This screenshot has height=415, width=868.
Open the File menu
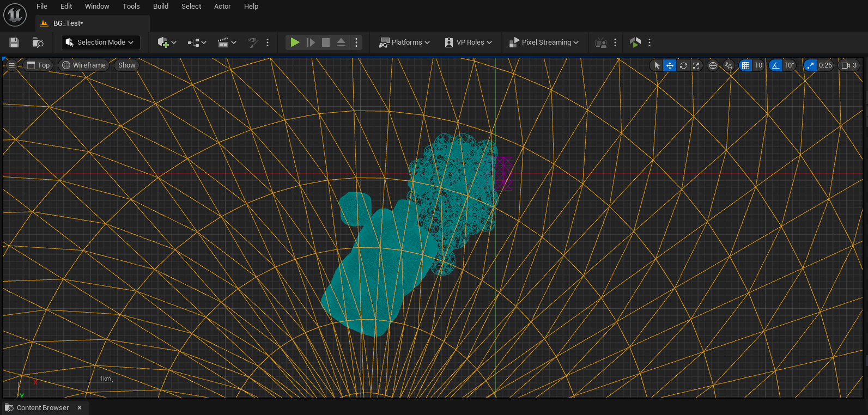(x=42, y=7)
